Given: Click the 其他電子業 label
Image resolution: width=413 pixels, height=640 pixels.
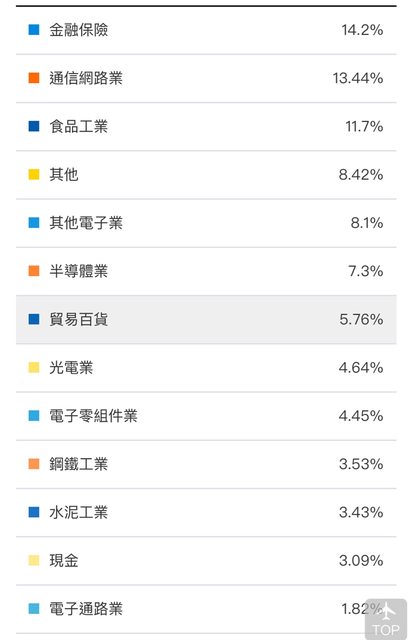Looking at the screenshot, I should tap(86, 223).
